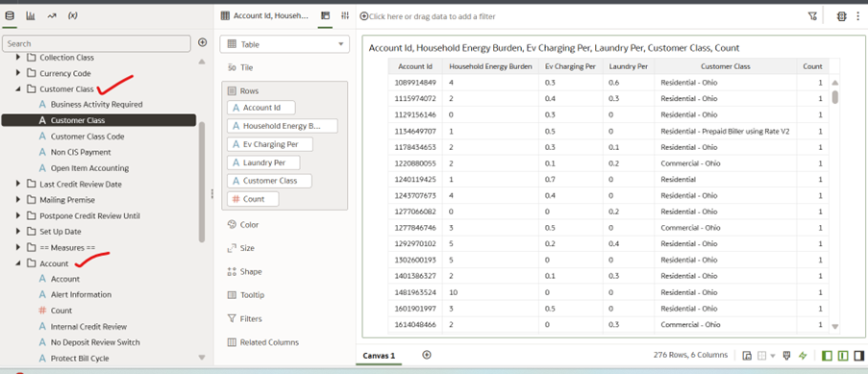
Task: Toggle the right properties panel visibility
Action: pos(859,356)
